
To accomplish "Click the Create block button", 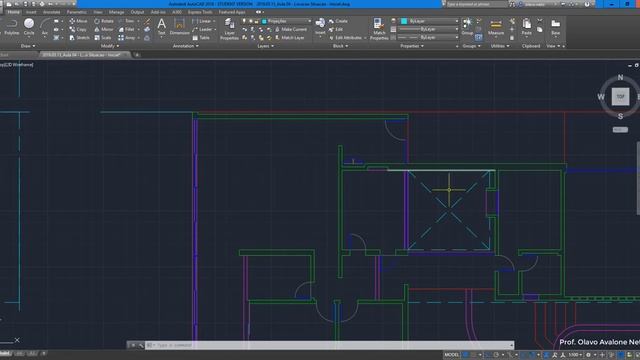I will coord(338,21).
